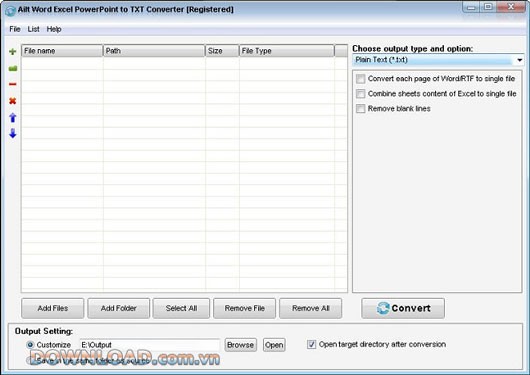The width and height of the screenshot is (530, 375).
Task: Open the File menu
Action: pyautogui.click(x=15, y=29)
